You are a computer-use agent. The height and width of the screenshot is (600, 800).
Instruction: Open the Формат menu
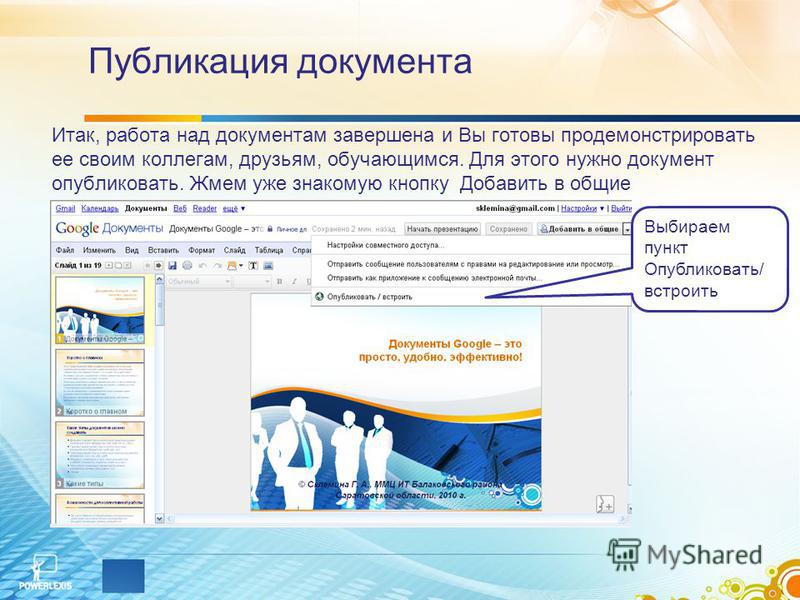click(x=203, y=251)
